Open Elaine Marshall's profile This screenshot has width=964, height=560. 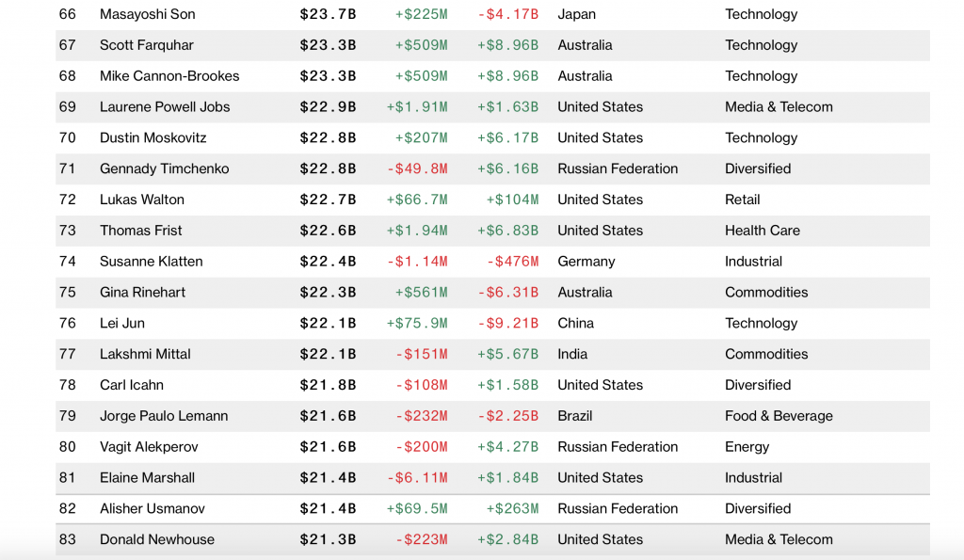pyautogui.click(x=147, y=478)
